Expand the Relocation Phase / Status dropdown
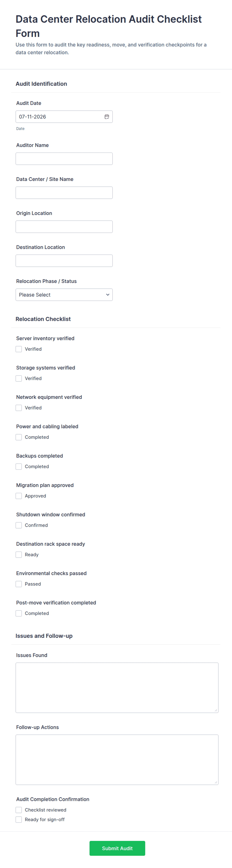This screenshot has width=232, height=868. (64, 295)
